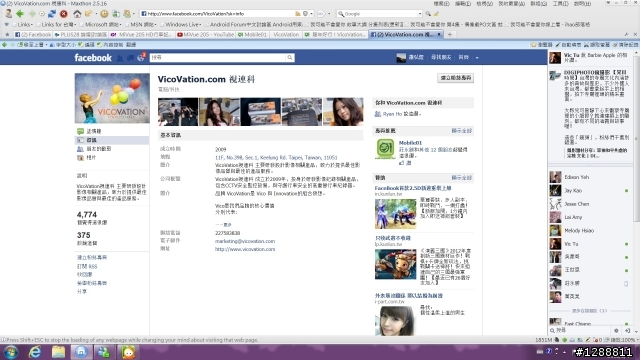Expand the Links for 台灣 bookmark folder

(x=56, y=24)
